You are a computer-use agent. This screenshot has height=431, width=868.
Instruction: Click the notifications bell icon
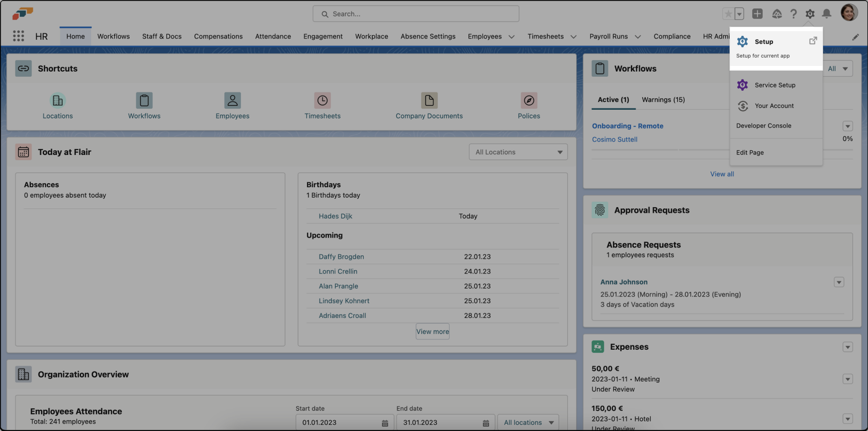pyautogui.click(x=826, y=14)
